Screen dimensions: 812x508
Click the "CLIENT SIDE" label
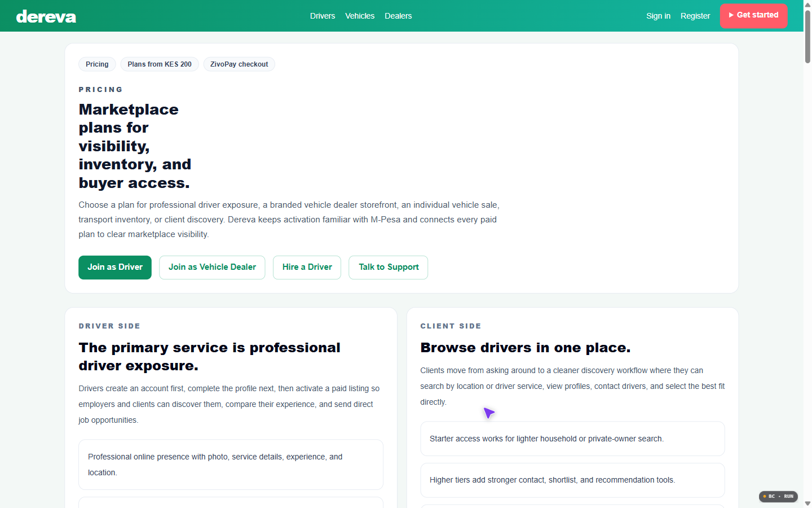[x=451, y=326]
